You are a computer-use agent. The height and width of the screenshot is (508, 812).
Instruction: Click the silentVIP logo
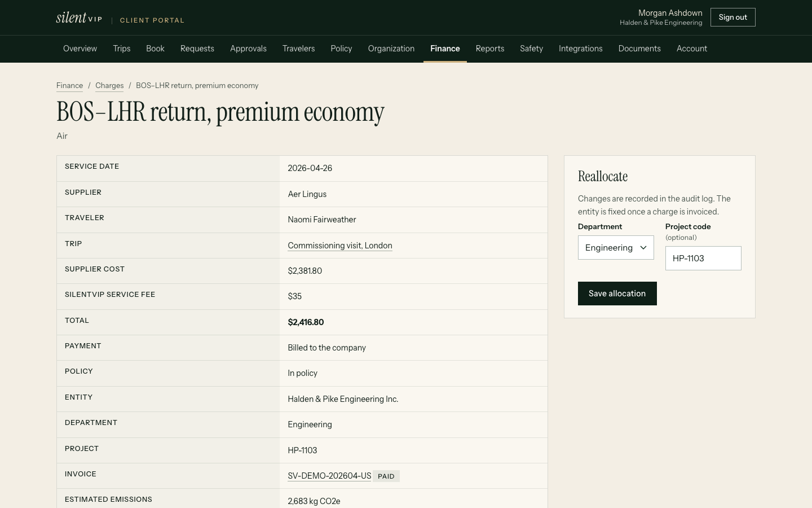coord(80,18)
